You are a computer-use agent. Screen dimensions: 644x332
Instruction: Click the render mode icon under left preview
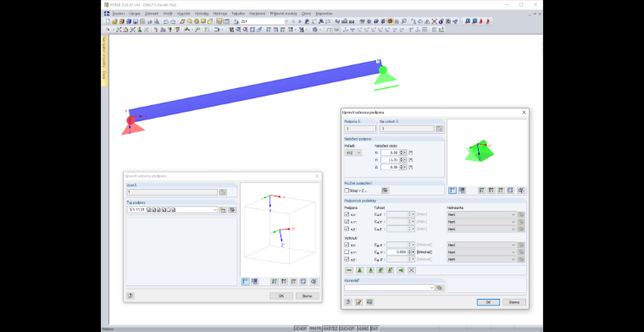(x=255, y=281)
